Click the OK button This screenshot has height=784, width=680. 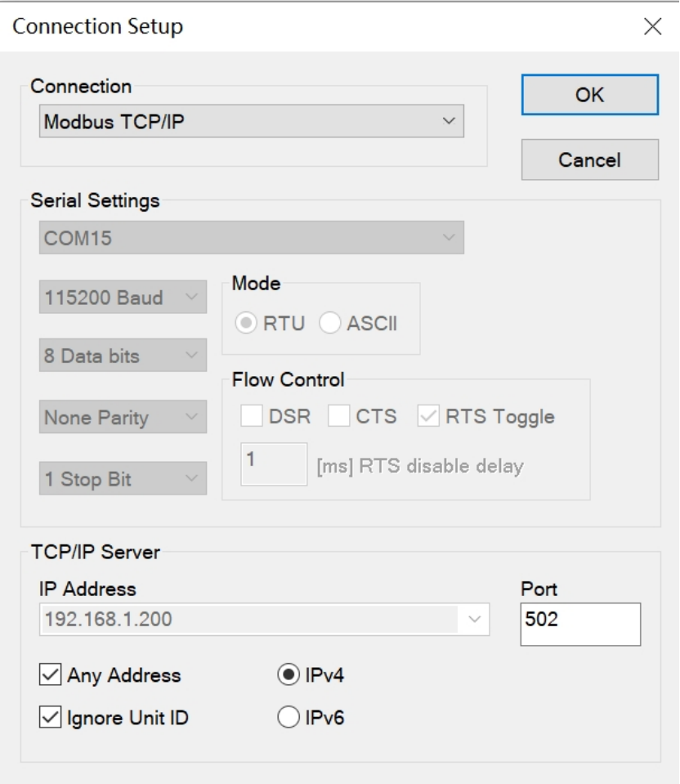pyautogui.click(x=589, y=95)
